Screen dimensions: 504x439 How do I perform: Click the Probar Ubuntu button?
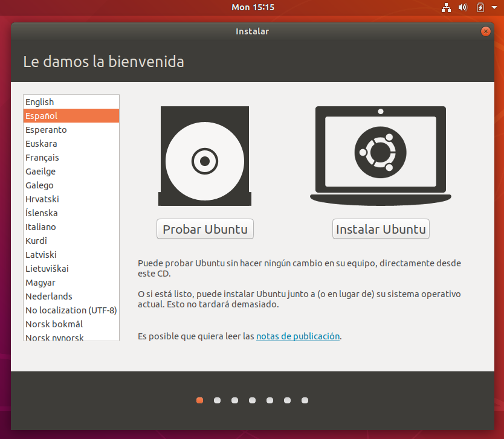[205, 229]
